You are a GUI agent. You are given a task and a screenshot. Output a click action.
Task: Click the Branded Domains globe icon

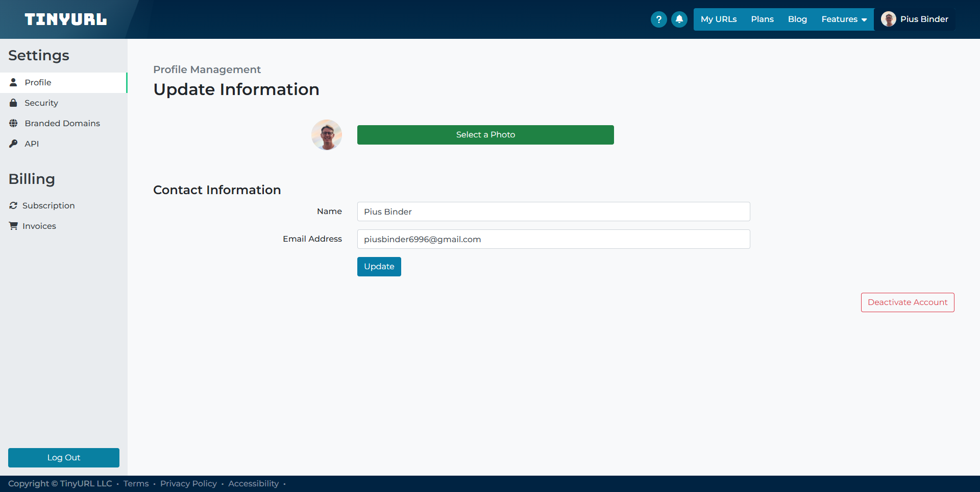14,123
